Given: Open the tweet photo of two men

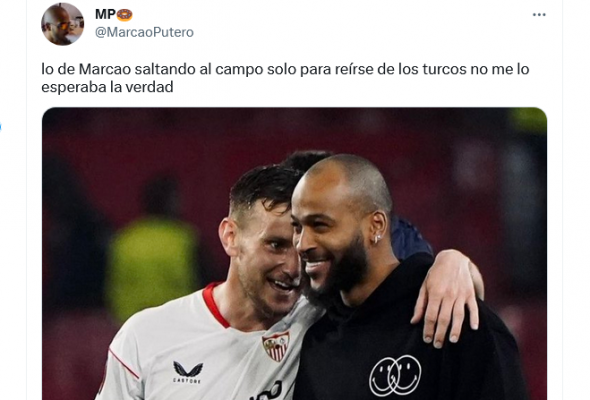Looking at the screenshot, I should tap(294, 254).
